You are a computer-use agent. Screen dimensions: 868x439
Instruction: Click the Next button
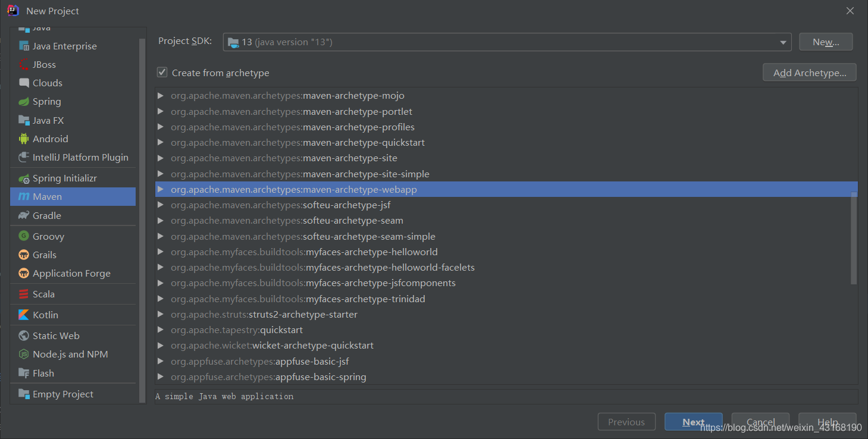point(694,422)
